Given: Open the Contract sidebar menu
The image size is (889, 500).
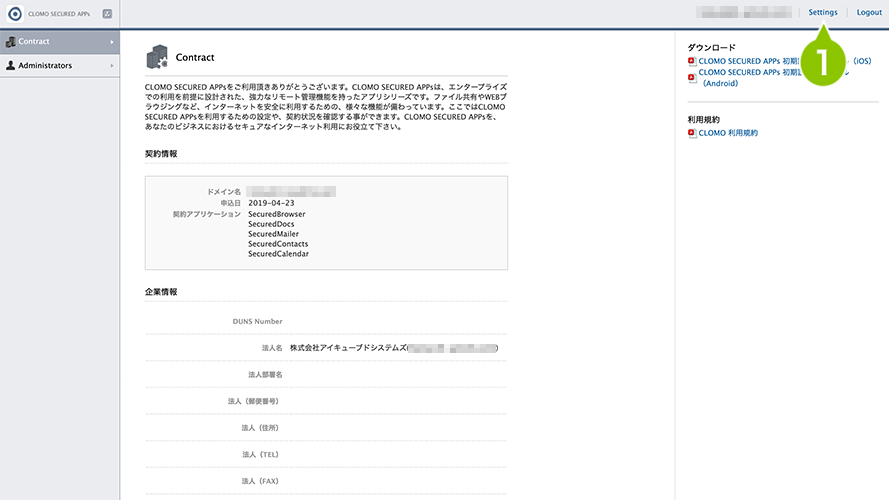Looking at the screenshot, I should pyautogui.click(x=60, y=42).
